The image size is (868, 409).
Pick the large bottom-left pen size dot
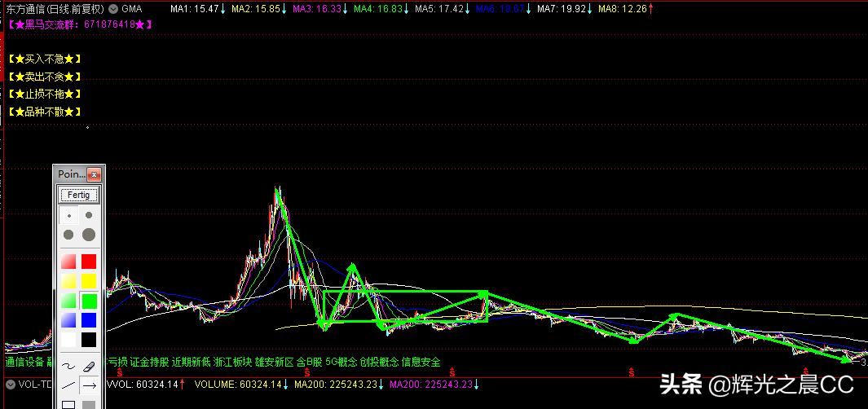[x=69, y=235]
